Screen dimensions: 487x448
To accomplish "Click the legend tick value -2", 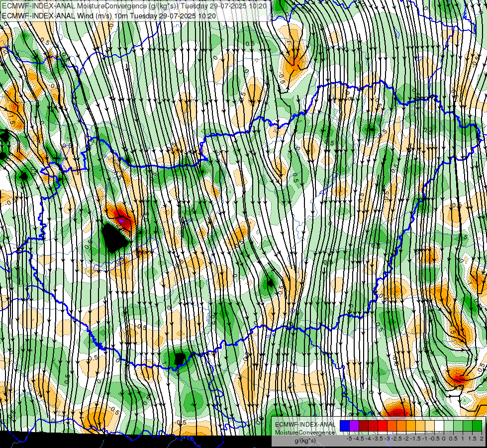I will (x=406, y=439).
